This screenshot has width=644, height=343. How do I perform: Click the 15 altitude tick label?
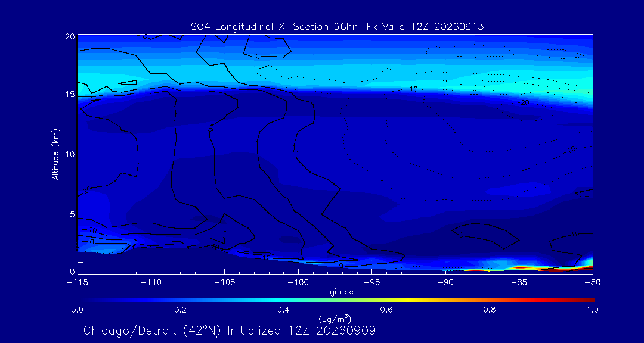pos(70,95)
